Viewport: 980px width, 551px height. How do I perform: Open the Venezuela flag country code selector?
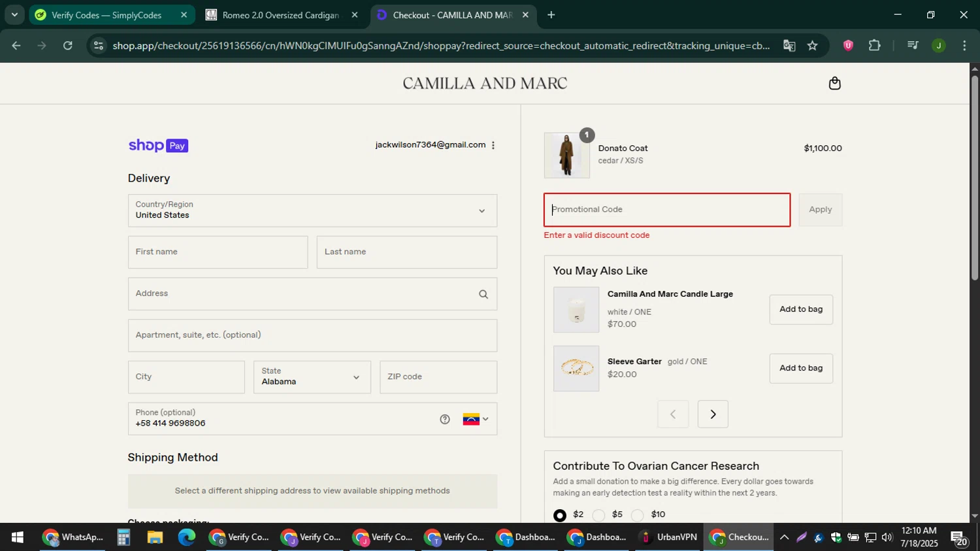coord(476,420)
